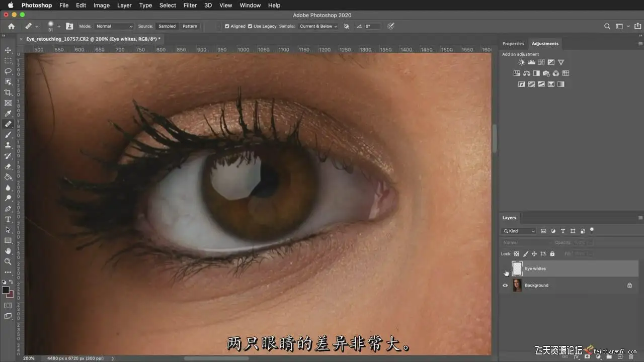Viewport: 644px width, 362px height.
Task: Add a Vibrance adjustment
Action: click(x=561, y=62)
